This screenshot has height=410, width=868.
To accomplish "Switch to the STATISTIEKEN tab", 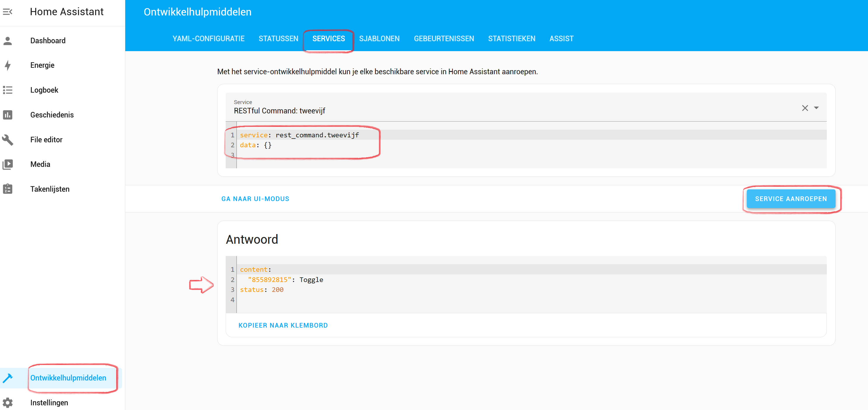I will (512, 39).
